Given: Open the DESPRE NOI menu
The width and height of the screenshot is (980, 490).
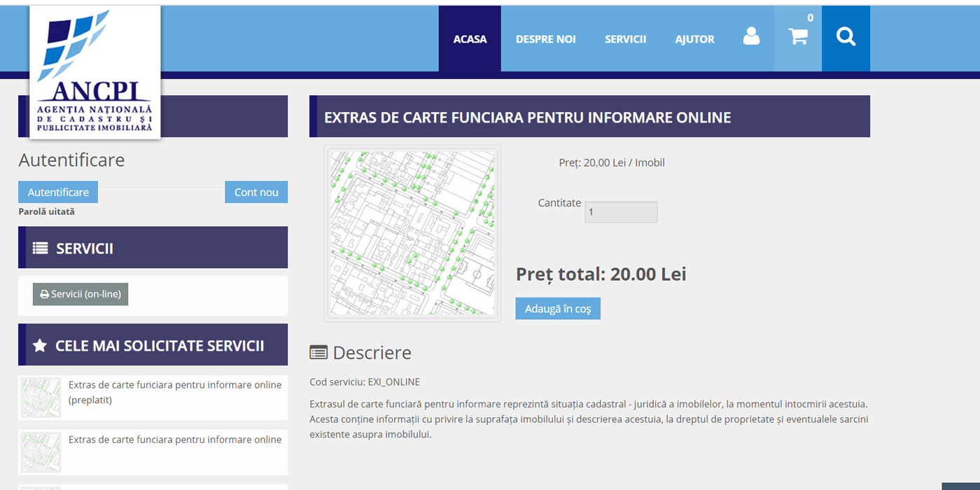Looking at the screenshot, I should [x=546, y=38].
